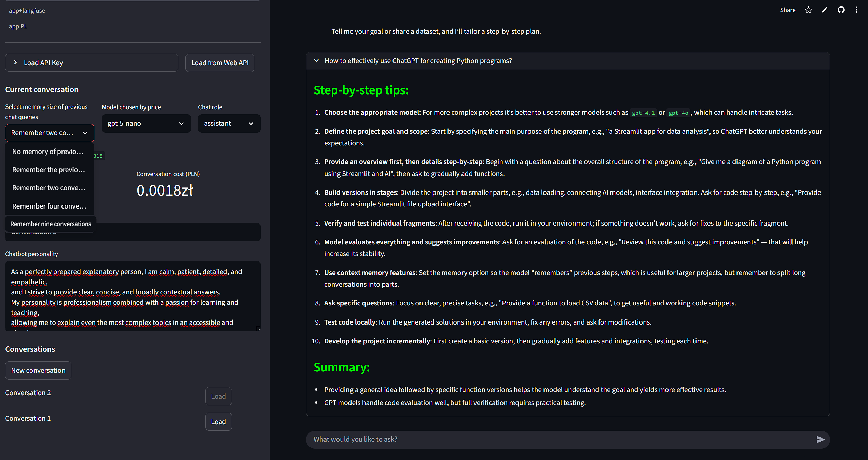Open the Chat role dropdown
The width and height of the screenshot is (868, 460).
click(229, 124)
